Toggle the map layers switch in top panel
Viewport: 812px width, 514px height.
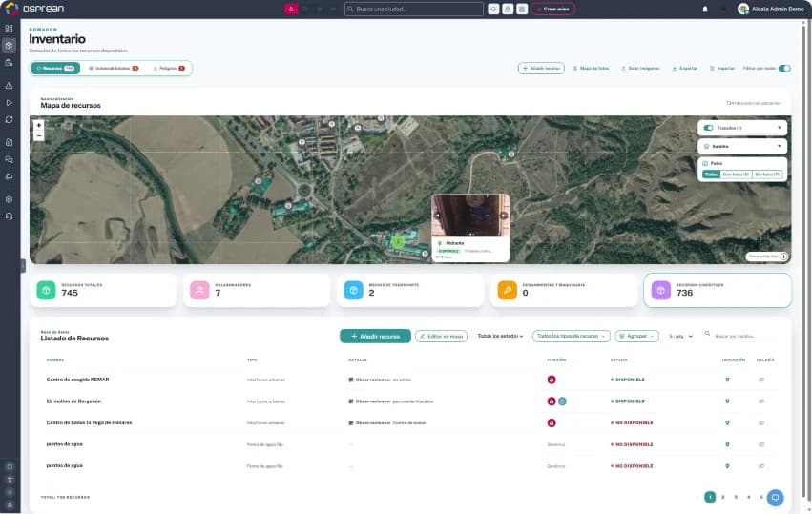pyautogui.click(x=708, y=128)
